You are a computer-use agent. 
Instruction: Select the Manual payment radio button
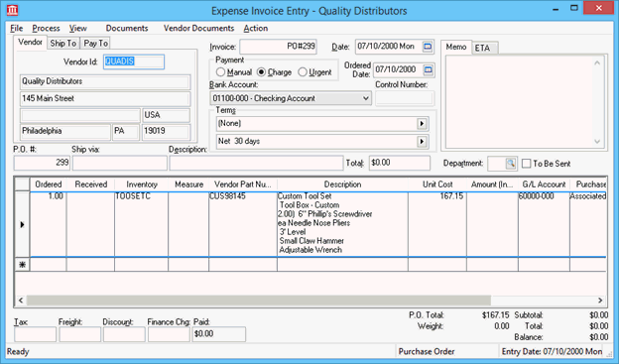(x=220, y=72)
